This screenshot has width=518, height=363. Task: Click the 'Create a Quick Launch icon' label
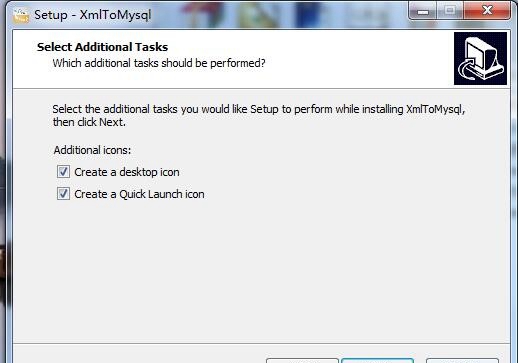pyautogui.click(x=139, y=194)
